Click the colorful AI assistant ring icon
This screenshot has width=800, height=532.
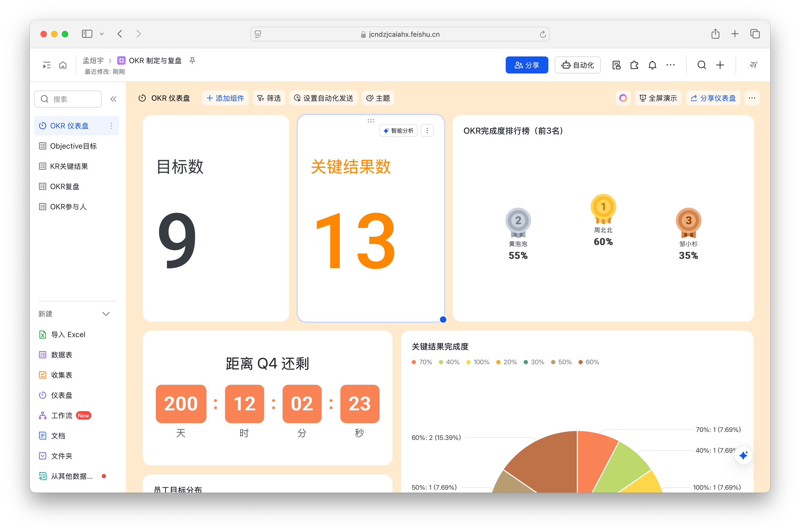pyautogui.click(x=623, y=98)
